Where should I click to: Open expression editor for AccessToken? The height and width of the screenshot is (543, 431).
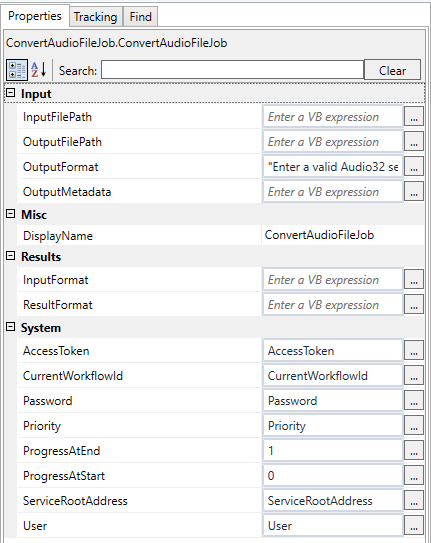click(414, 351)
